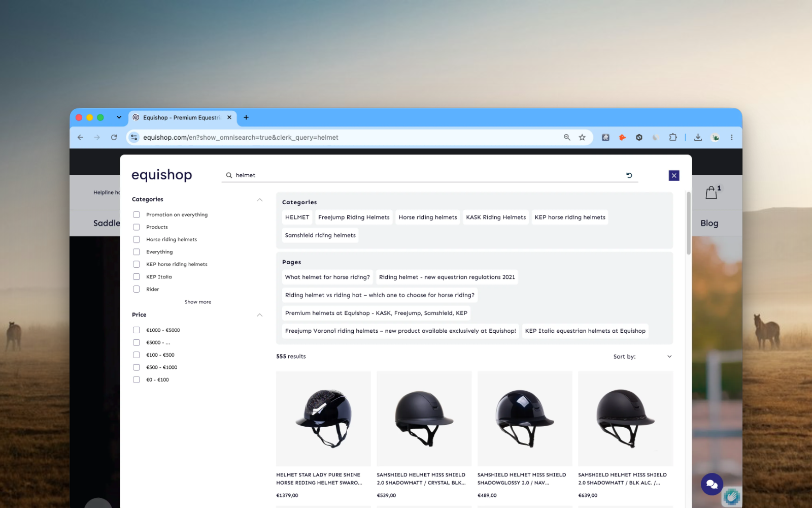Open the What helmet for horse riding page
The height and width of the screenshot is (508, 812).
pos(327,277)
